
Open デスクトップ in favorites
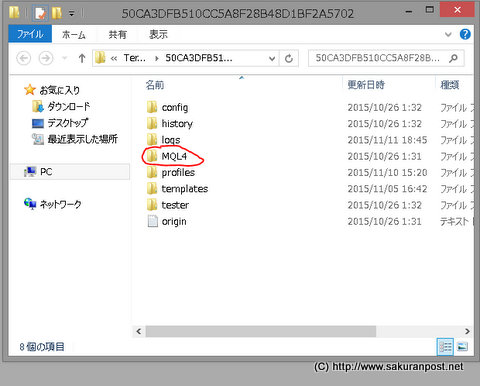[60, 123]
